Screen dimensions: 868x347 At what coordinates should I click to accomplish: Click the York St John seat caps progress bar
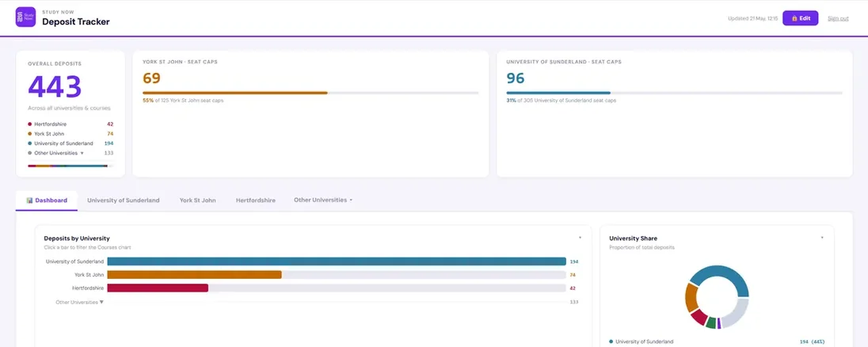pyautogui.click(x=310, y=93)
